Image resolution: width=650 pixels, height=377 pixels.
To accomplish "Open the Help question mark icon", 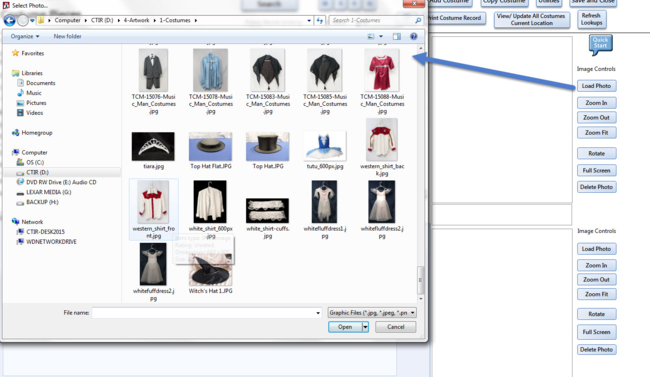I will (413, 36).
